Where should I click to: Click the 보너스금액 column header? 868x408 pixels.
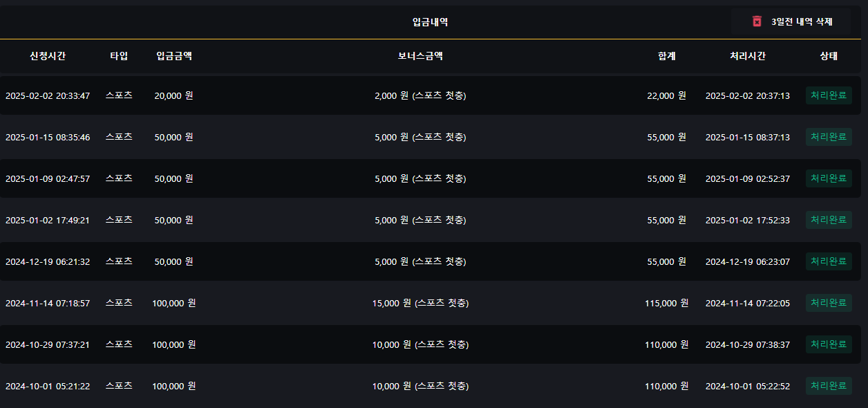420,56
